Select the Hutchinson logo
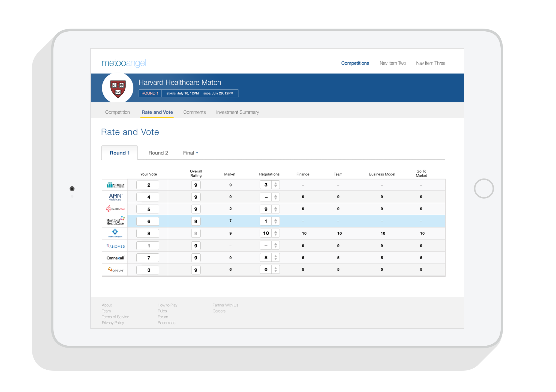The height and width of the screenshot is (392, 556). pos(115,233)
